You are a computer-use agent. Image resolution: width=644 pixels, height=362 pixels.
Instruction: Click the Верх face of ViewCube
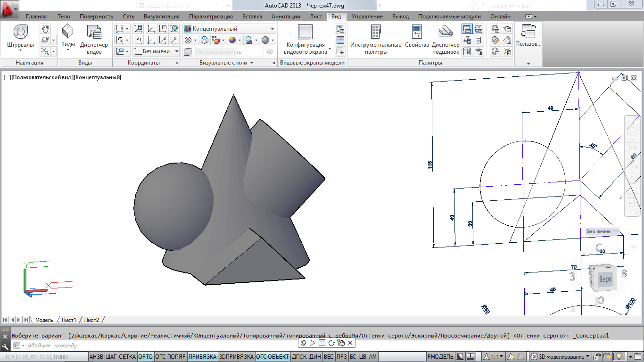[605, 279]
